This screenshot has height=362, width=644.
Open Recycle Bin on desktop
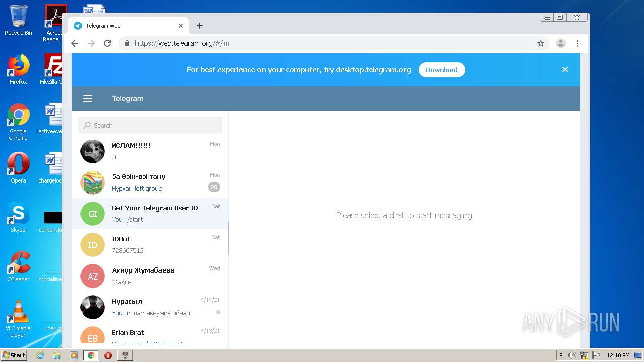click(18, 20)
